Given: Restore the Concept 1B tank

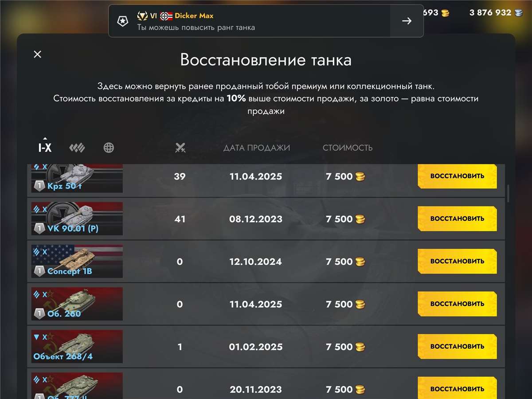Looking at the screenshot, I should 457,261.
